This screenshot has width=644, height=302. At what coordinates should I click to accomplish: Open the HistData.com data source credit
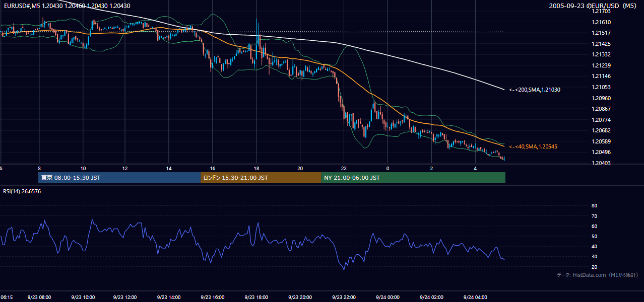coord(597,275)
